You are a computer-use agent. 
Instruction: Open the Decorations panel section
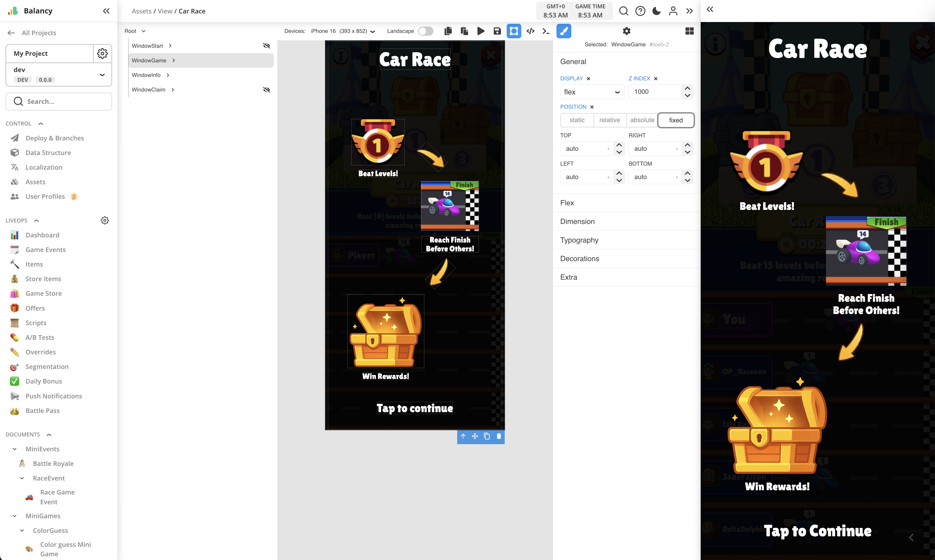point(580,259)
